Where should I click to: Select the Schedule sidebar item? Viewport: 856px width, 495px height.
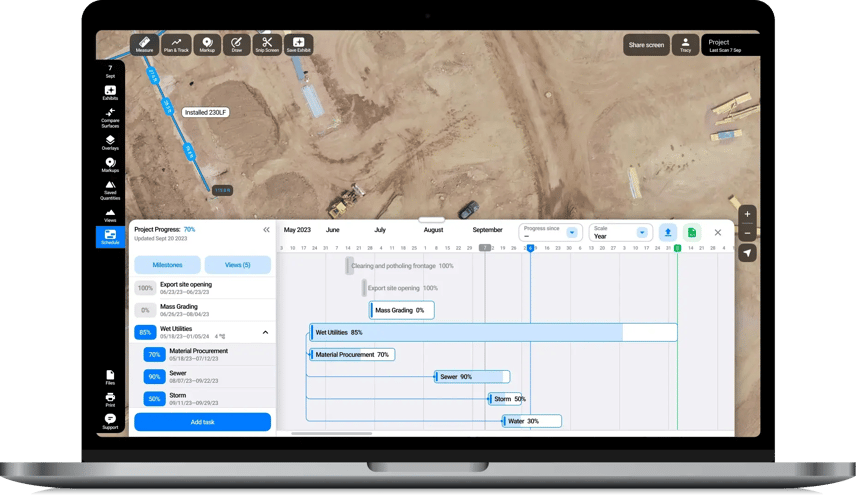110,237
